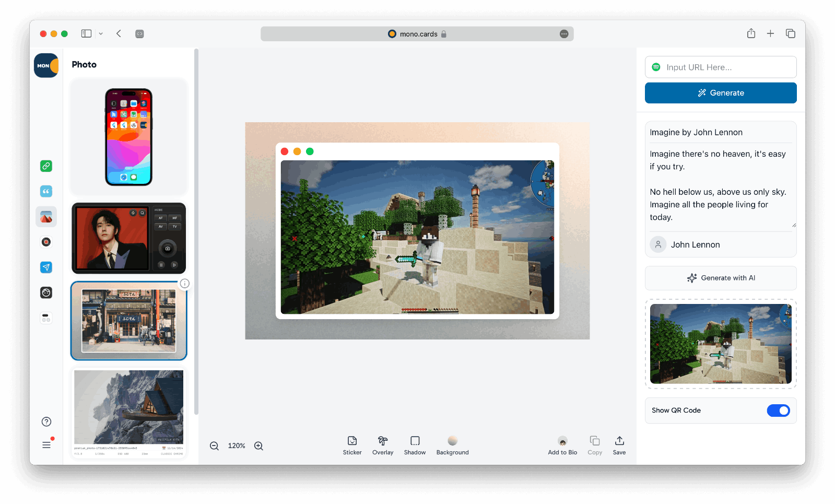Select the Photo card type icon in sidebar
835x504 pixels.
[x=46, y=217]
